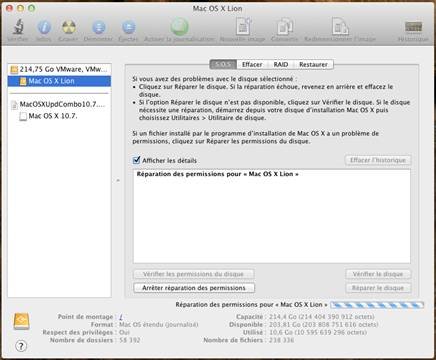Switch to the RAID tab
436x360 pixels.
pyautogui.click(x=281, y=64)
